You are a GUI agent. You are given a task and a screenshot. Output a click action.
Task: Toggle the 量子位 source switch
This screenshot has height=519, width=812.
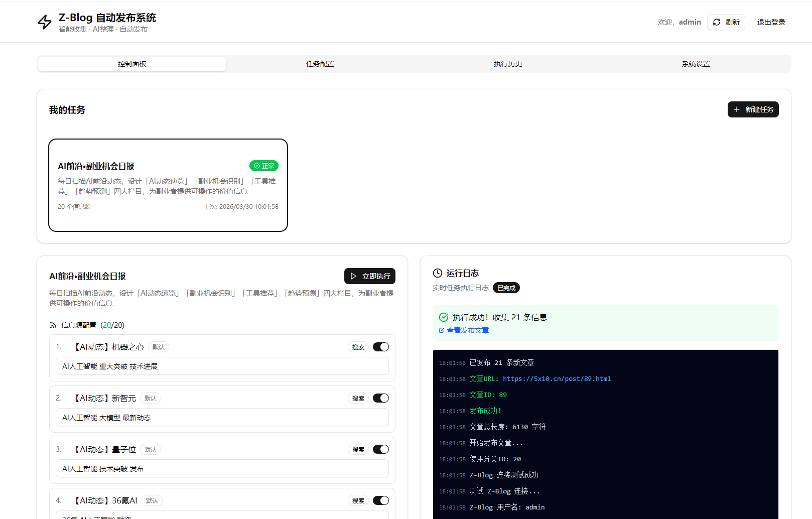(381, 449)
